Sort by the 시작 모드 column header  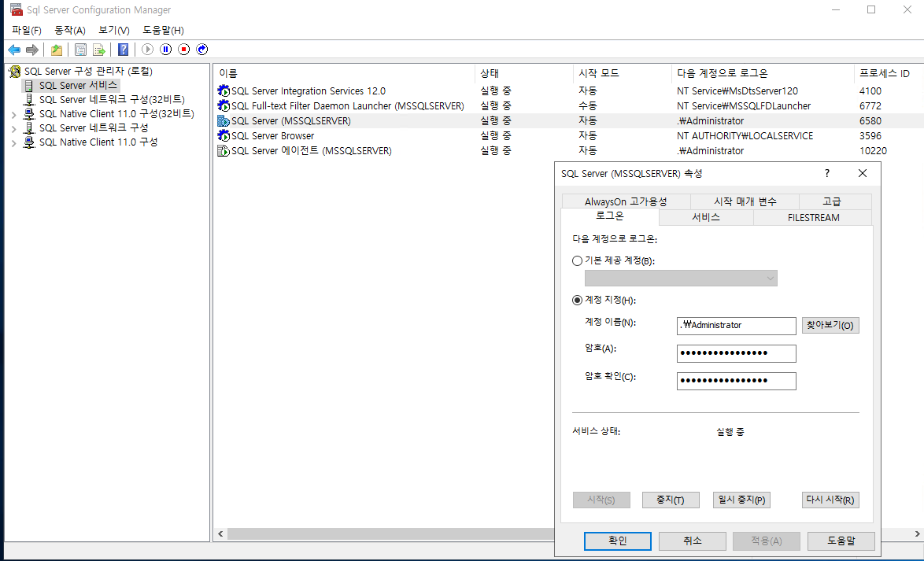(x=622, y=73)
